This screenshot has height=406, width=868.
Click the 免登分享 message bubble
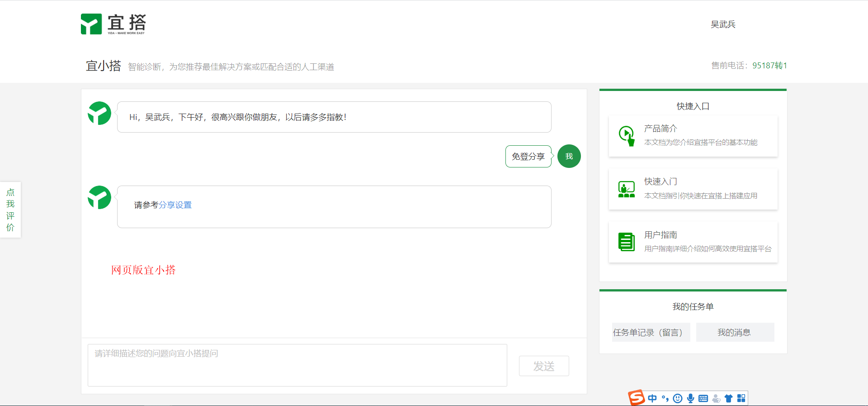point(528,156)
